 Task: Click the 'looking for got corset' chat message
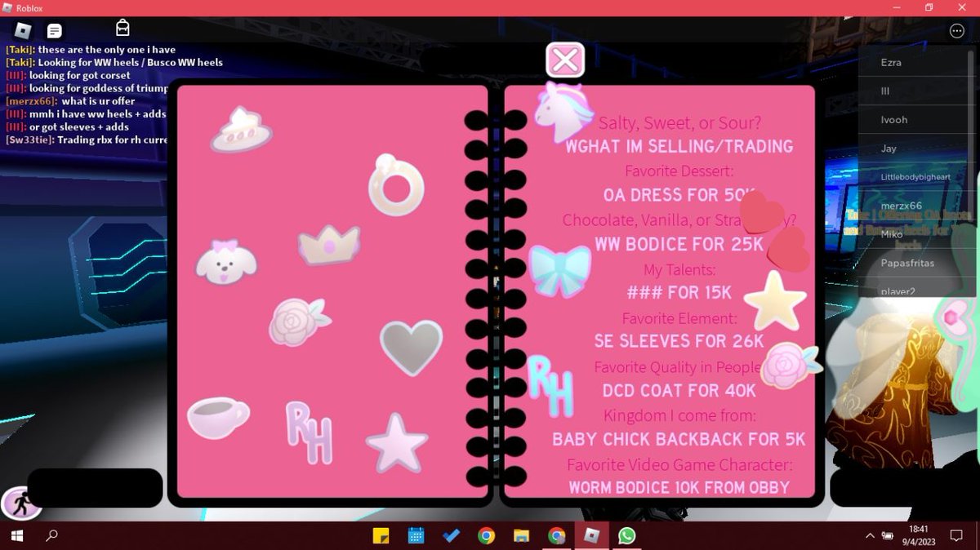pyautogui.click(x=68, y=75)
